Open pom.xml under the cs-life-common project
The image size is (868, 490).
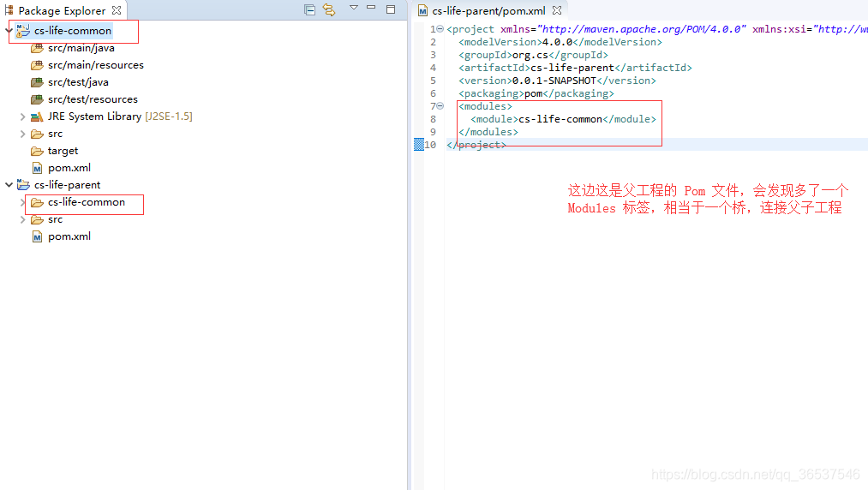[x=69, y=168]
